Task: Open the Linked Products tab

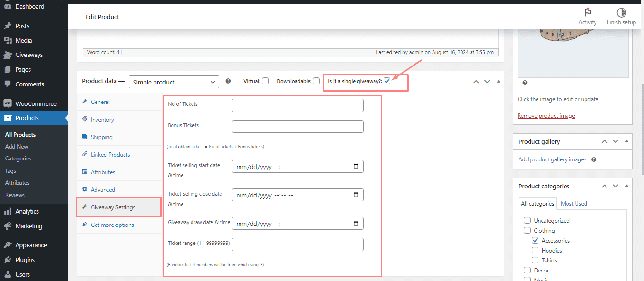Action: 120,154
